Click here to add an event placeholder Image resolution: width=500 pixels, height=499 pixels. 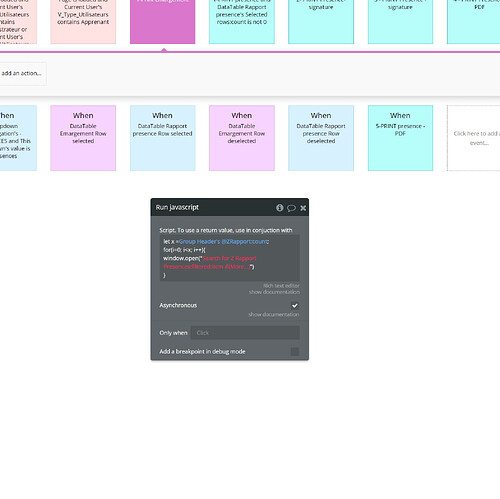[474, 138]
